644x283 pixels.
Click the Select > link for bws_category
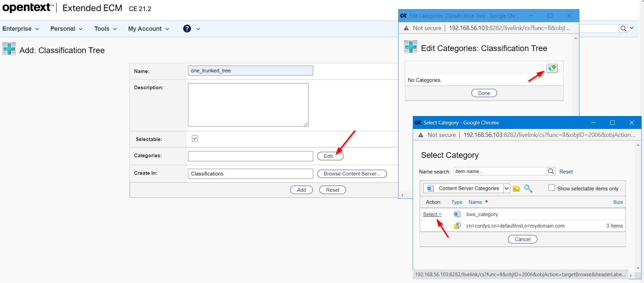click(432, 214)
